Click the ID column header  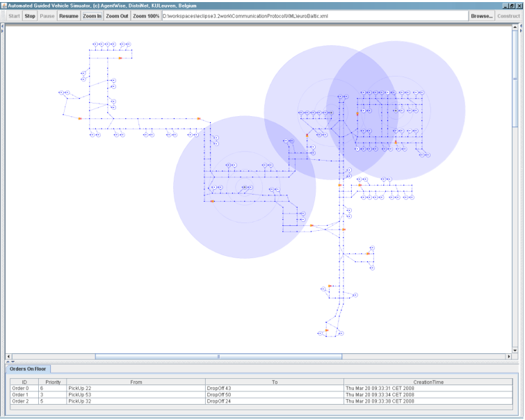pos(24,382)
